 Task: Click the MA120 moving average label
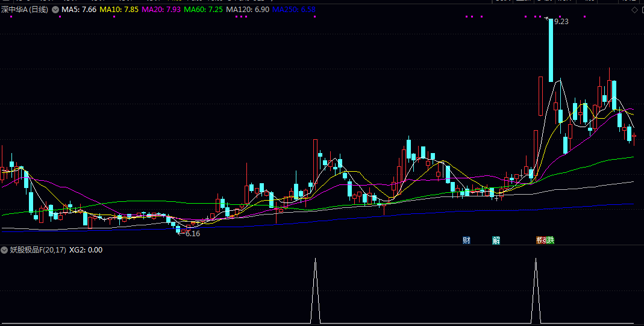[x=248, y=10]
